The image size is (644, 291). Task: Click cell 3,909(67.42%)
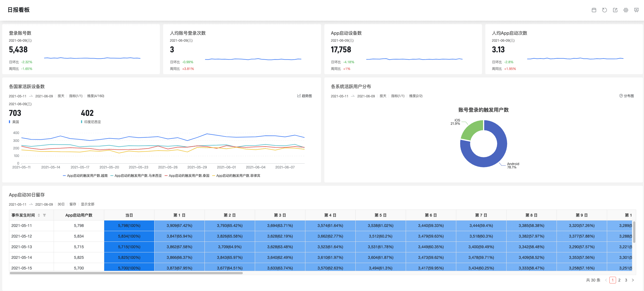click(179, 226)
